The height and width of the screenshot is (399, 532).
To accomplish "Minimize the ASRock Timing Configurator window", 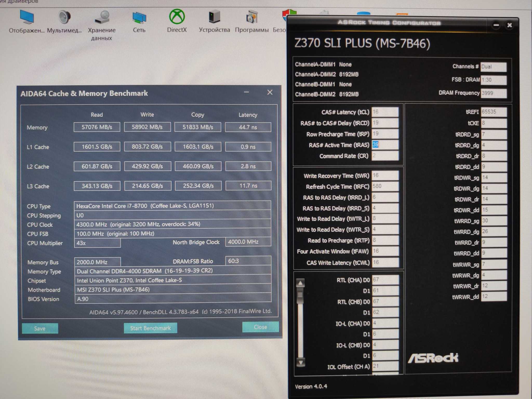I will 496,25.
